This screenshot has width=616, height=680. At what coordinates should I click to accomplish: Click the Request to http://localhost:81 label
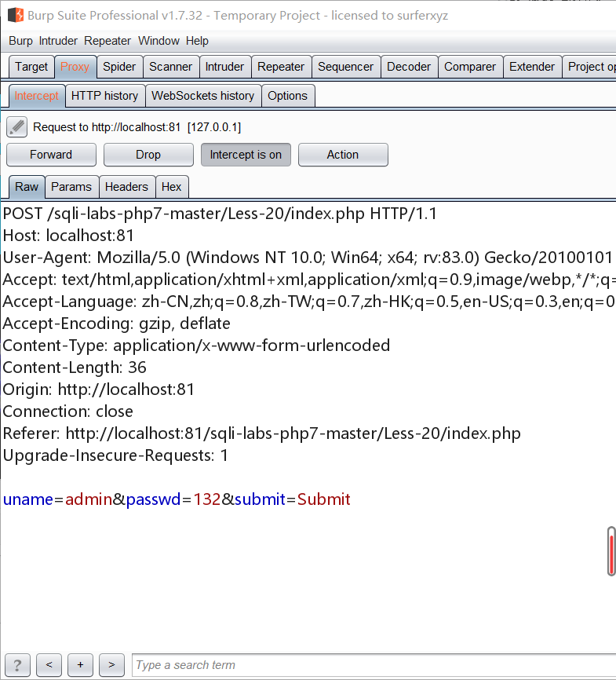coord(137,127)
